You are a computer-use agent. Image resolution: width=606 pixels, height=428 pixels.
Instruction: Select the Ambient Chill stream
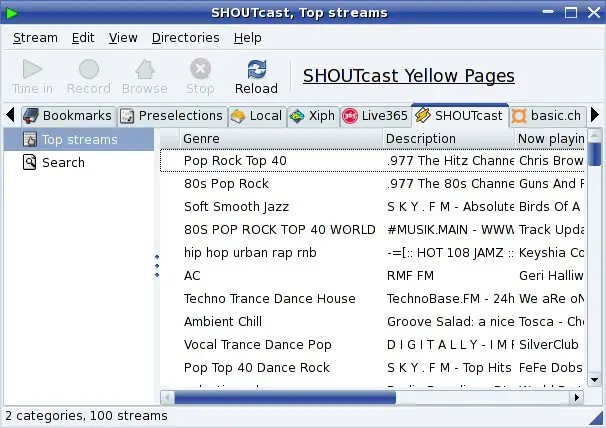372,321
